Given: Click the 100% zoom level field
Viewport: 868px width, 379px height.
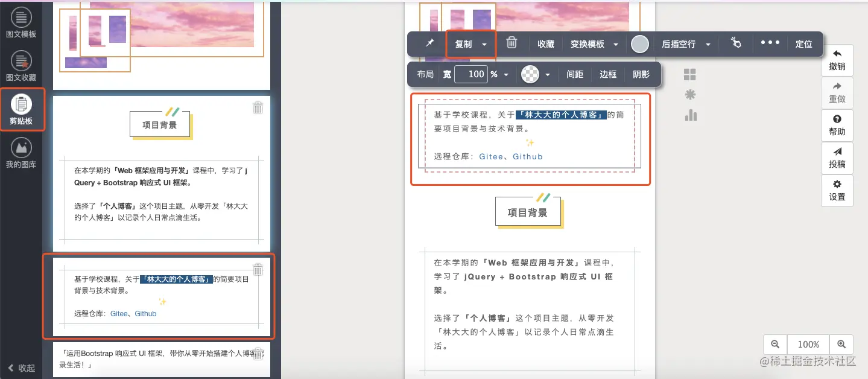Looking at the screenshot, I should coord(808,344).
